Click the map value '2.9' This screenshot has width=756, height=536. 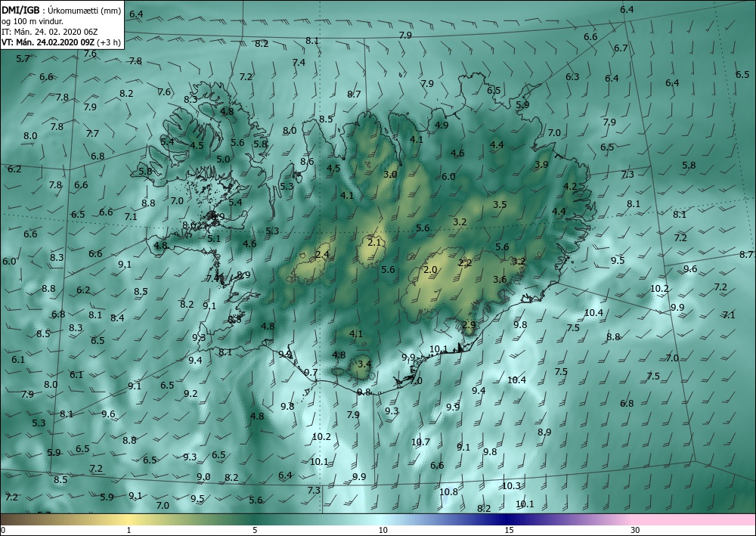[x=469, y=324]
